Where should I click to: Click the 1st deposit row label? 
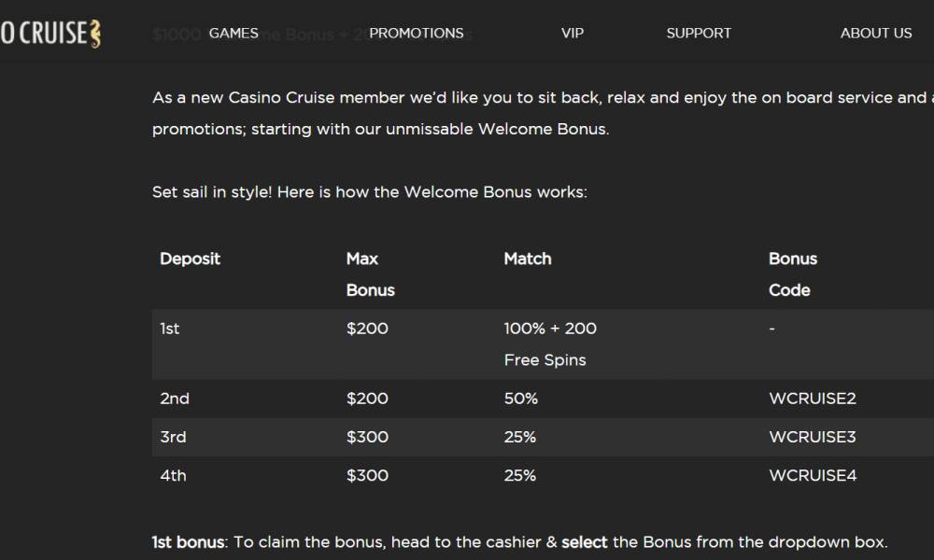point(170,329)
